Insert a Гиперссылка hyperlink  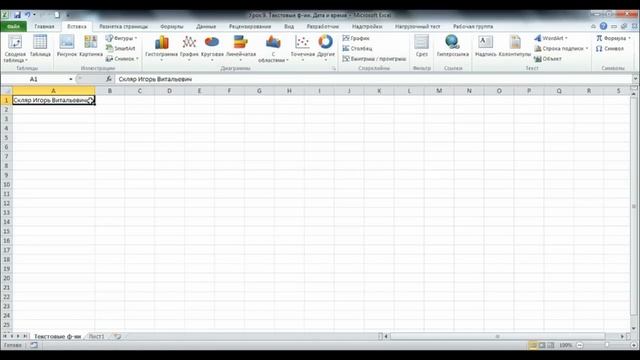pos(453,46)
